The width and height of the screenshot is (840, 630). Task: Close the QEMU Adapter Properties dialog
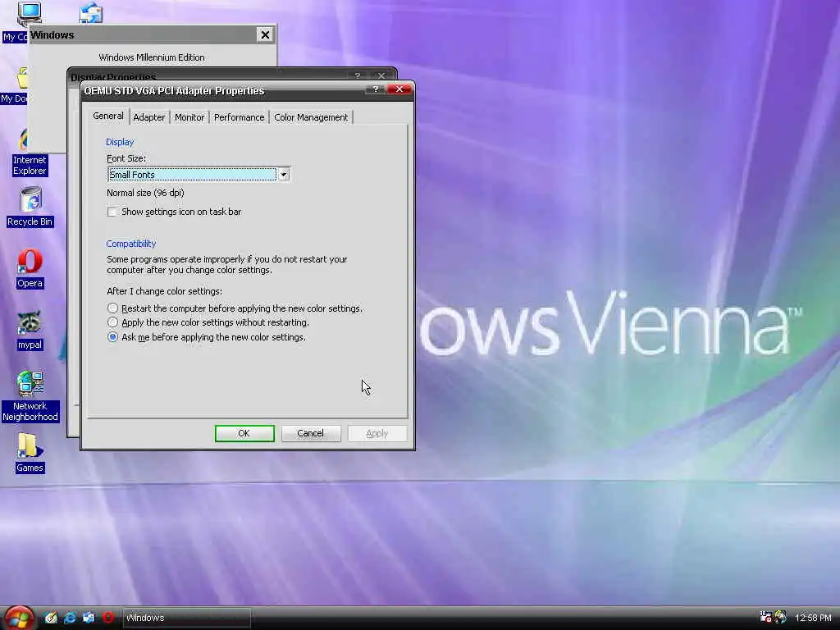(399, 89)
